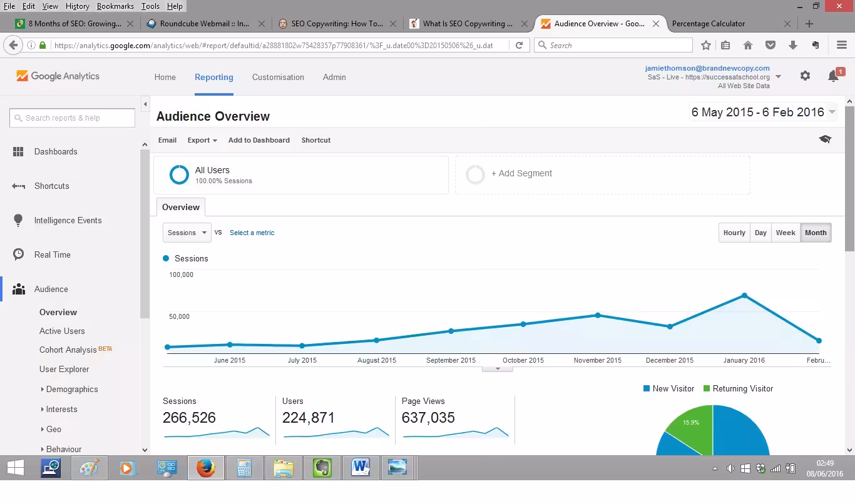This screenshot has height=504, width=855.
Task: Click the Real Time clock icon
Action: tap(18, 255)
